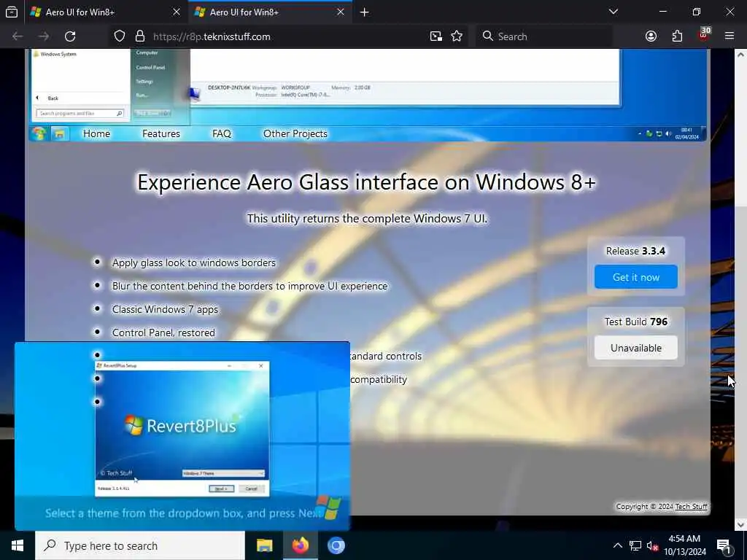Click the taskbar Type here to search box

click(x=140, y=545)
